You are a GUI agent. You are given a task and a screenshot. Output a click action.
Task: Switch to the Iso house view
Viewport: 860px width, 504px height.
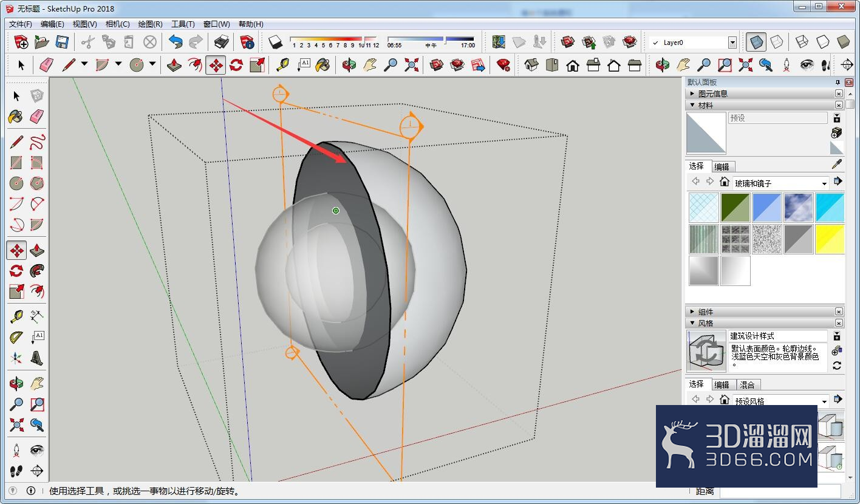pyautogui.click(x=531, y=65)
